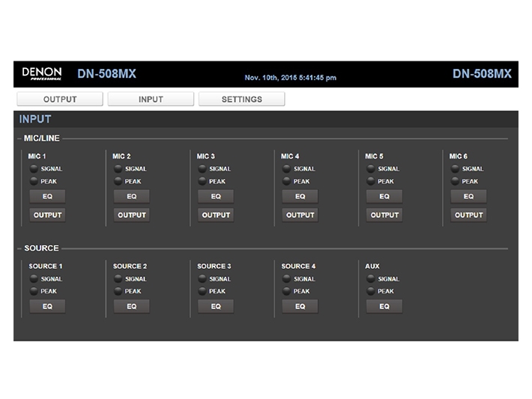
Task: Click MIC 1 SIGNAL indicator LED
Action: [34, 168]
